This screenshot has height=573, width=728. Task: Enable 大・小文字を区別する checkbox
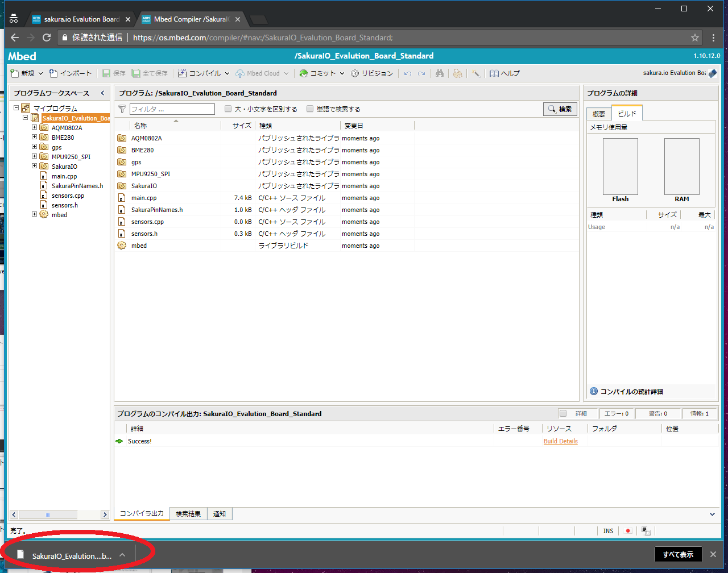point(228,109)
